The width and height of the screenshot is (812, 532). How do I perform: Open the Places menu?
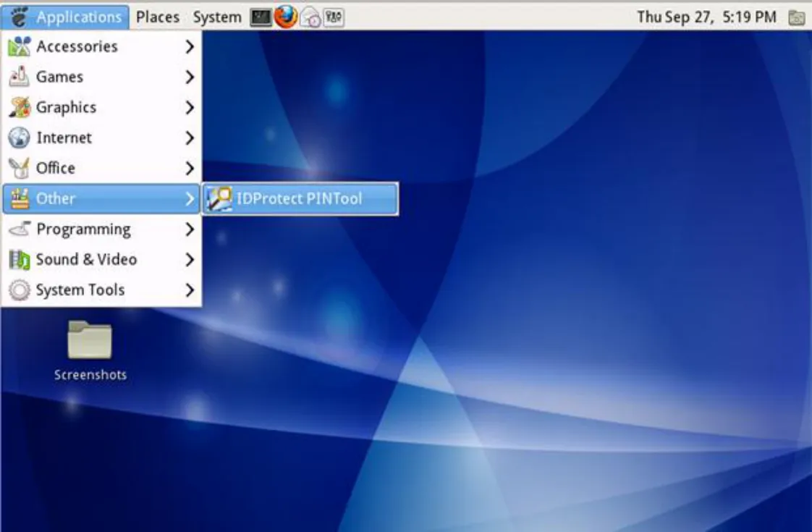158,17
